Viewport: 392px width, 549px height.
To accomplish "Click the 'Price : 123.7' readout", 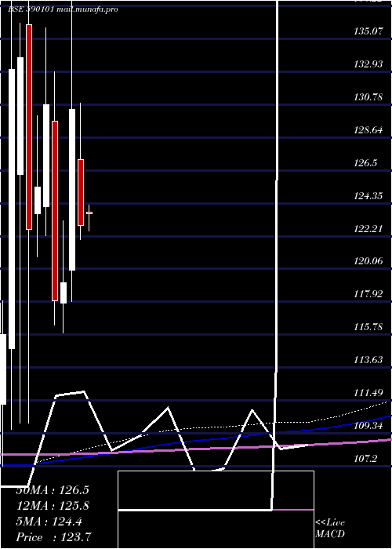I will click(x=54, y=537).
